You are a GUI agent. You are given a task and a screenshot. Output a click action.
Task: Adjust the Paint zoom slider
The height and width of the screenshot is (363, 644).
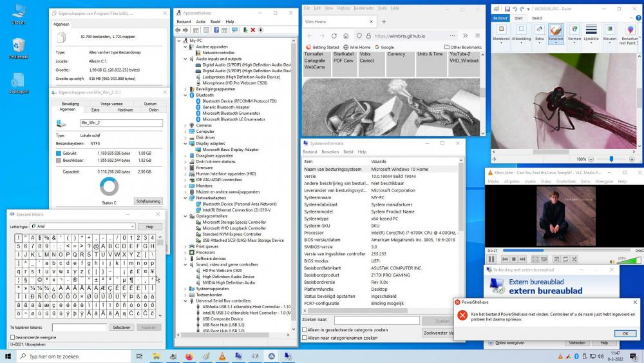611,159
